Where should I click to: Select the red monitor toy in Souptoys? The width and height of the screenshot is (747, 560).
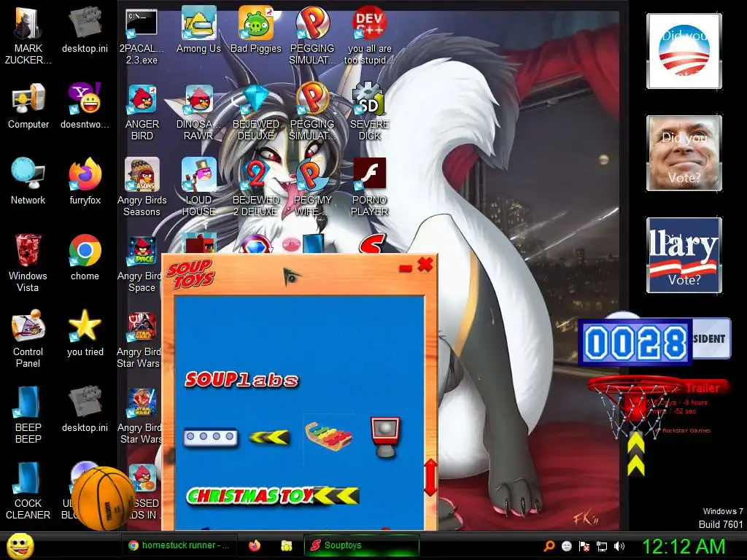pyautogui.click(x=386, y=437)
